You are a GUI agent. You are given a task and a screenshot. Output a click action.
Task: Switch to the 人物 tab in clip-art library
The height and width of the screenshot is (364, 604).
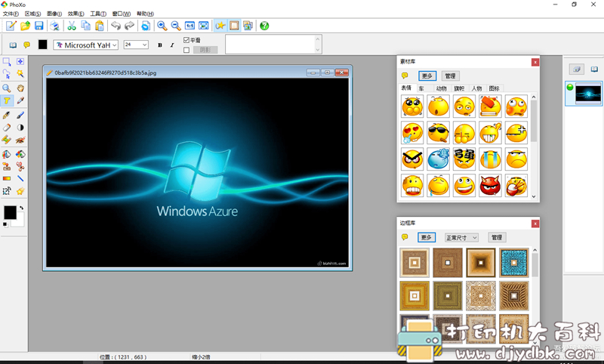coord(477,88)
